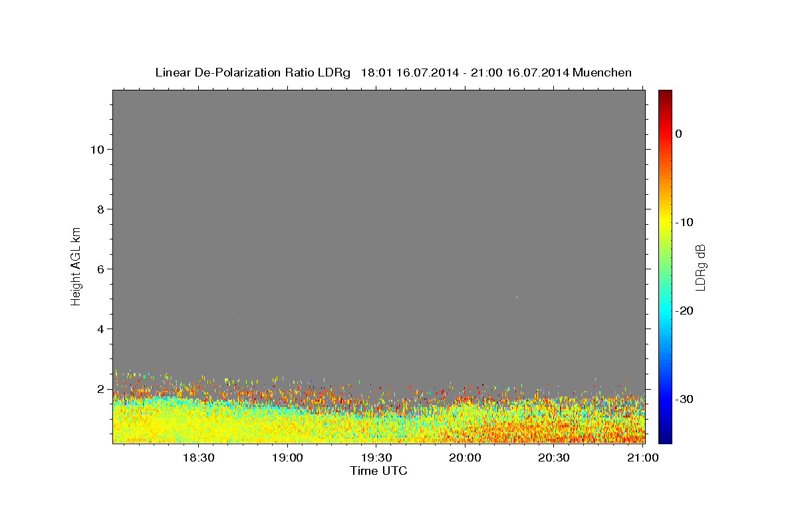
Task: Click the '18:30' time tick label
Action: click(x=198, y=458)
